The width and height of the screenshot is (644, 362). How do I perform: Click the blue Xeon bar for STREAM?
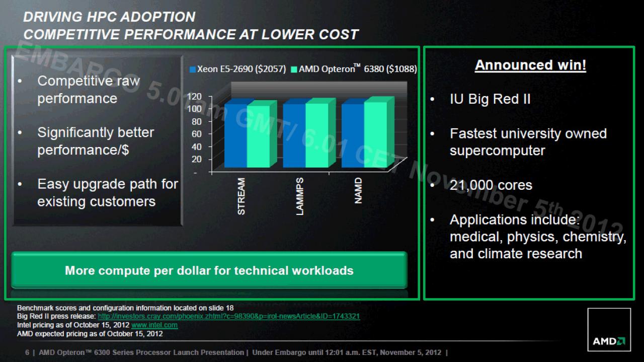(x=236, y=135)
